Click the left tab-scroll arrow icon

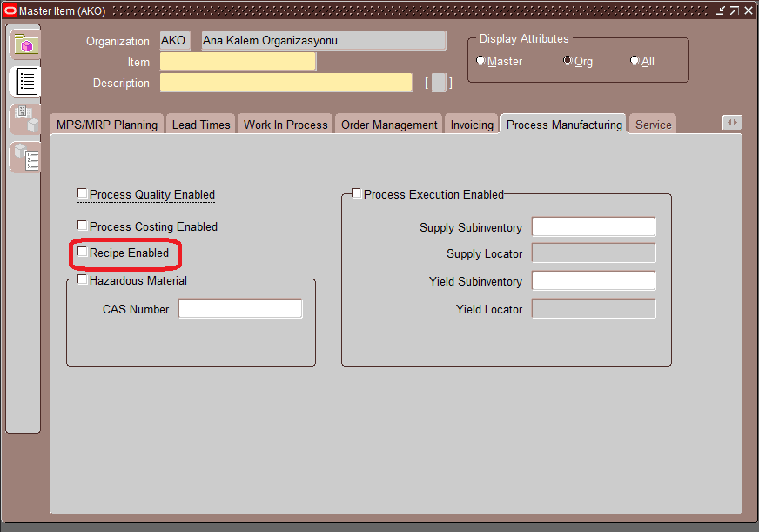pos(728,123)
